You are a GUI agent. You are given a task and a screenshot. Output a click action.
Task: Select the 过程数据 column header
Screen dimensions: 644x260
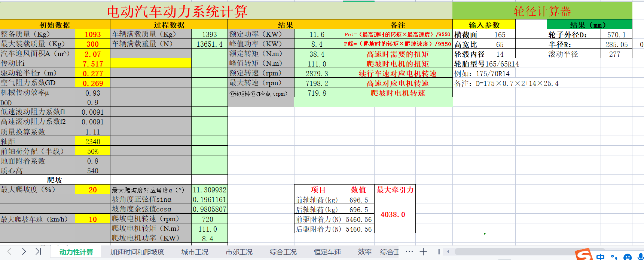click(x=169, y=25)
